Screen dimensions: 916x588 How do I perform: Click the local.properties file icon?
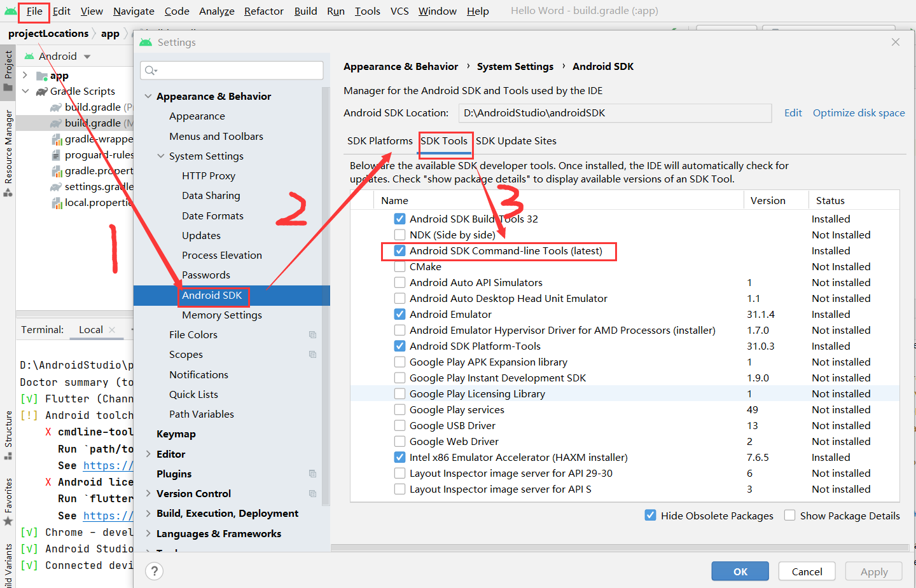57,203
